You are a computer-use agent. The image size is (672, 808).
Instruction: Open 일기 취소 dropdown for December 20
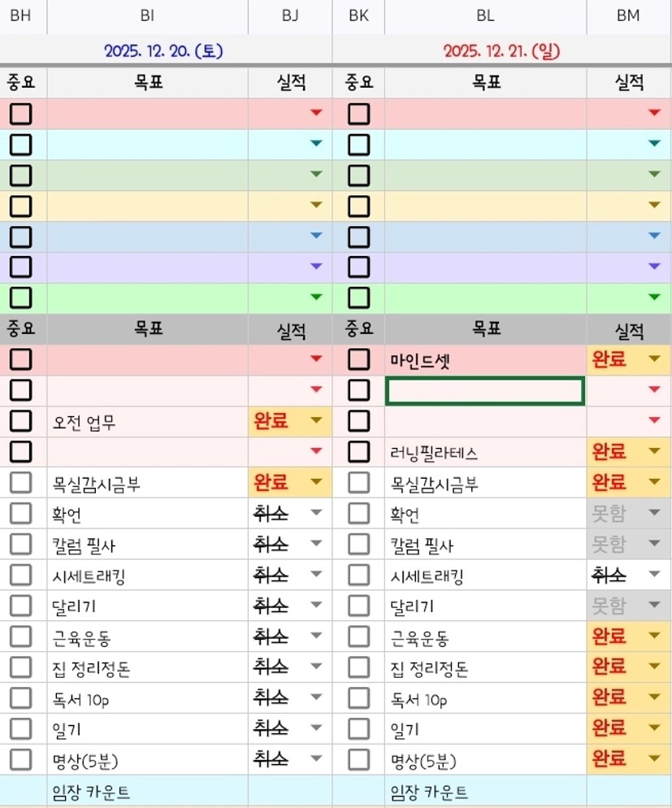(x=316, y=729)
